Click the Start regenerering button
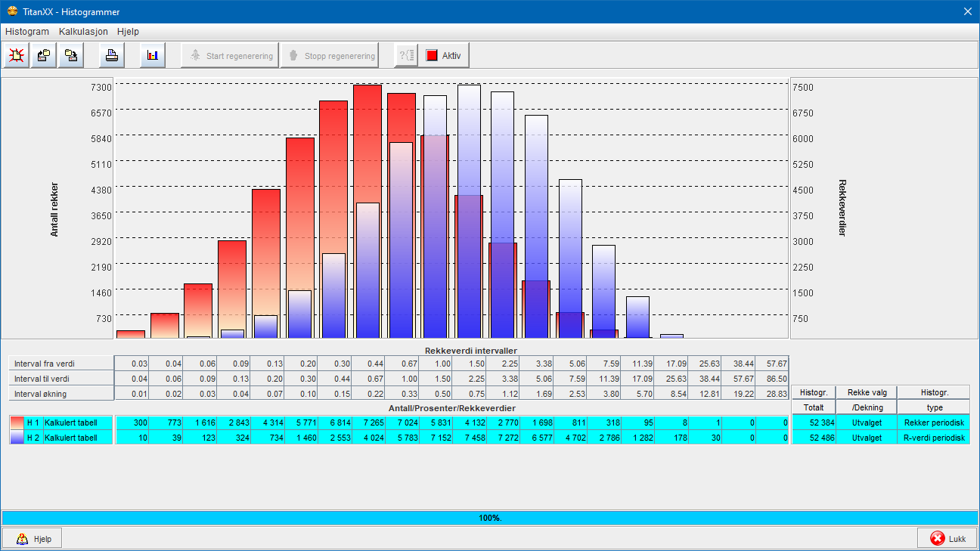The width and height of the screenshot is (980, 551). pos(230,55)
